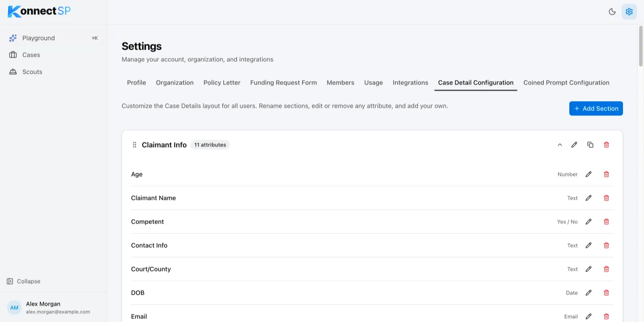644x322 pixels.
Task: Toggle dark mode moon icon
Action: [x=612, y=12]
